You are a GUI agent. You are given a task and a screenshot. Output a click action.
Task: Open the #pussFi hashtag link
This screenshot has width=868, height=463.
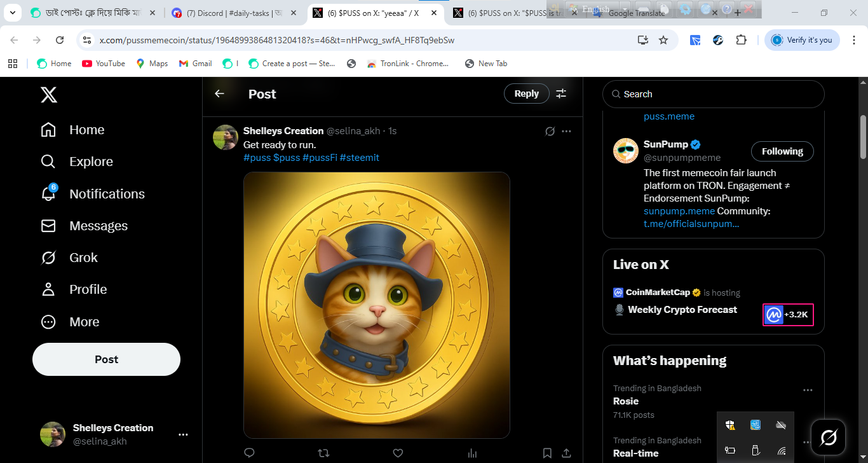(x=320, y=157)
